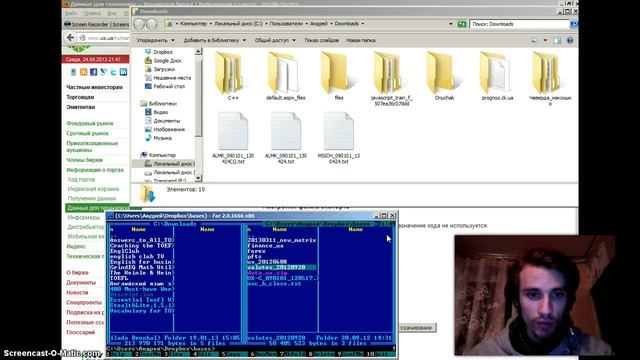Screen dimensions: 640x360
Task: Click the Поиск: Downloads search field
Action: click(519, 24)
